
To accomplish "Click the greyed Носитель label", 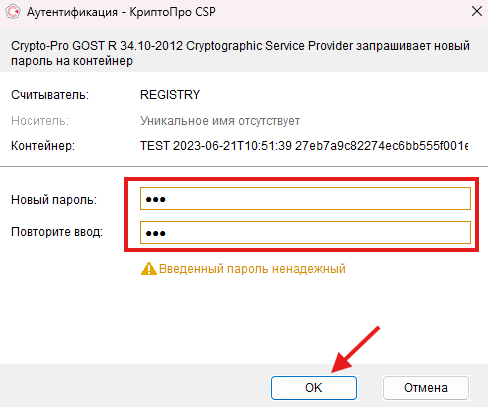I will coord(40,121).
